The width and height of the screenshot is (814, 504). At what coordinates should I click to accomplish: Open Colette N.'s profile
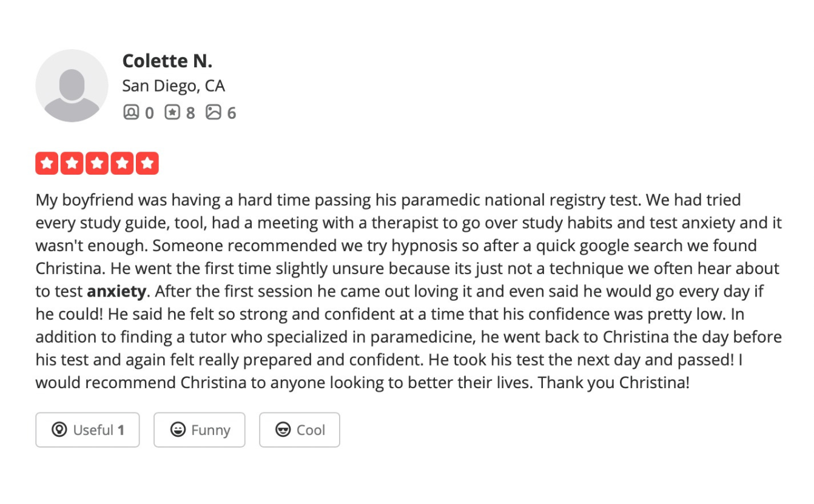167,61
